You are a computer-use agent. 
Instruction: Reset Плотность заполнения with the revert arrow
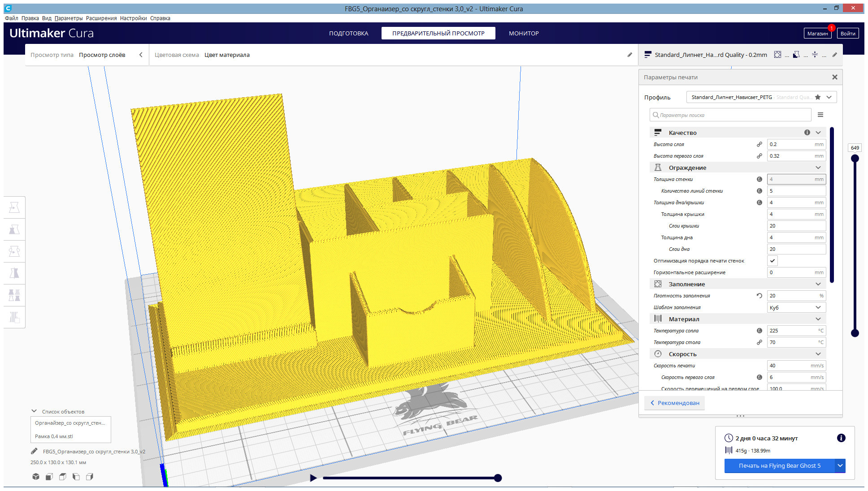(759, 296)
